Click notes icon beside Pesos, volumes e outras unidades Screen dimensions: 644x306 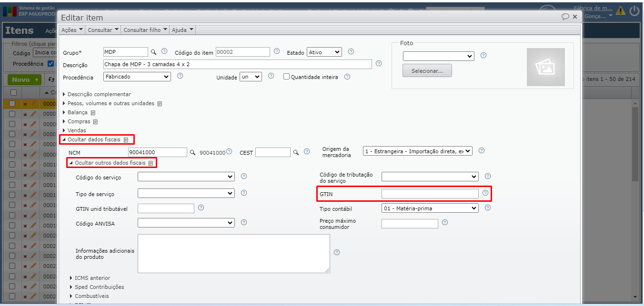[x=160, y=104]
